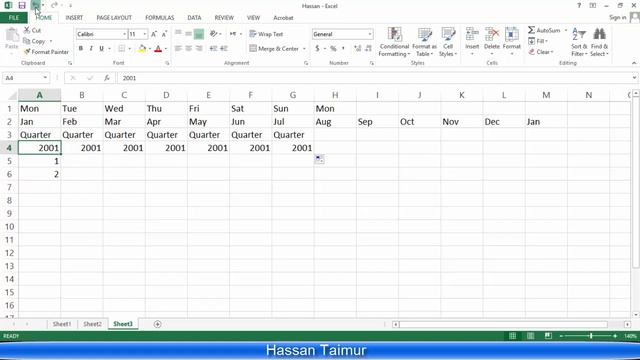Increase cell indent
Image resolution: width=640 pixels, height=360 pixels.
224,49
